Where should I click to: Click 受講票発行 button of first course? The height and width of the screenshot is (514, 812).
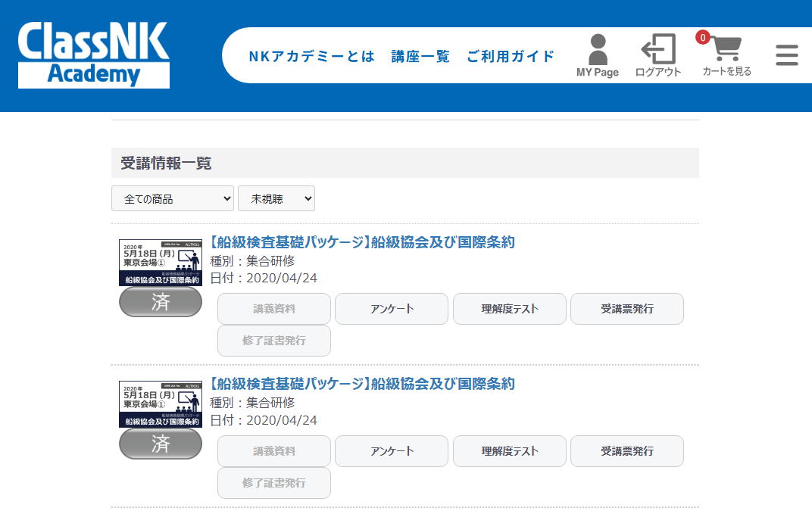pos(626,309)
